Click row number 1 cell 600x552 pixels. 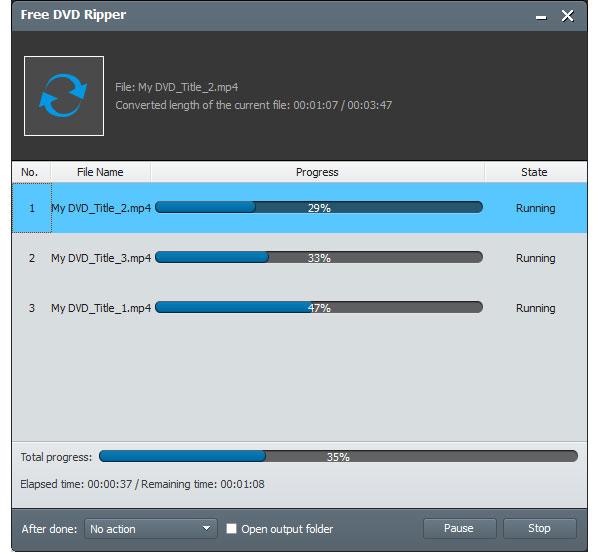coord(32,208)
